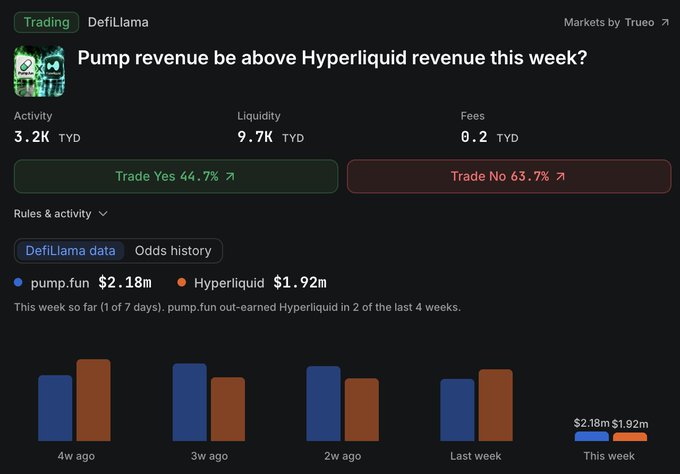
Task: Click the $2.18m label above This week bar
Action: click(x=592, y=423)
